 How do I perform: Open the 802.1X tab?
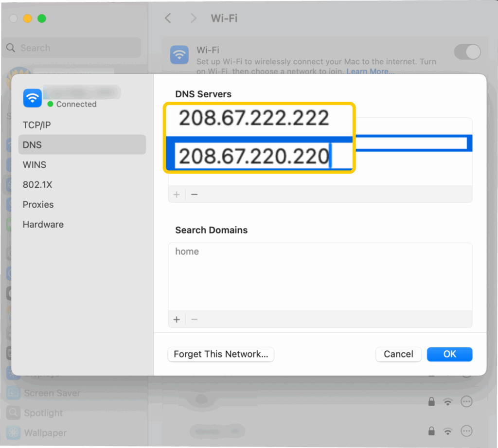[37, 184]
